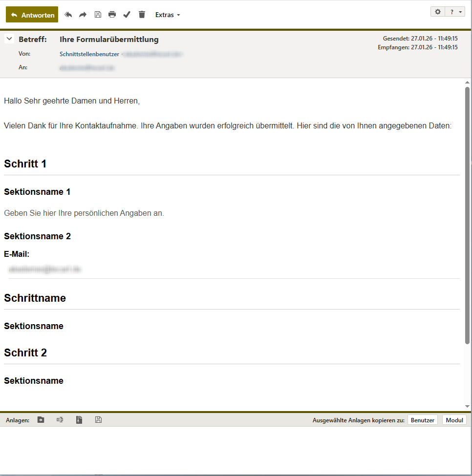Copy selected attachments to Benutzer
Viewport: 472px width, 476px height.
point(422,420)
